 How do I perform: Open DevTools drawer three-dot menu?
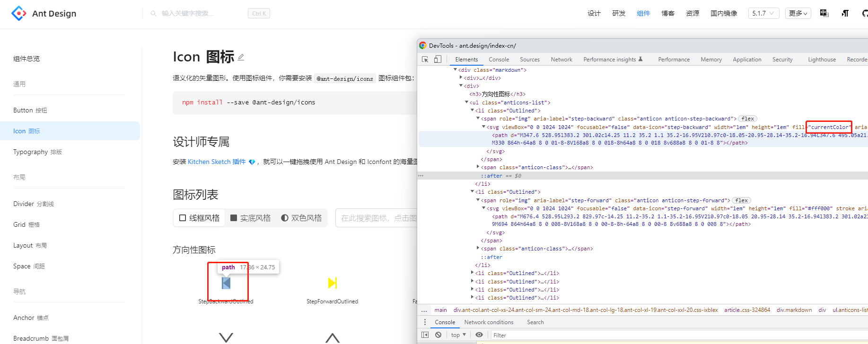425,322
